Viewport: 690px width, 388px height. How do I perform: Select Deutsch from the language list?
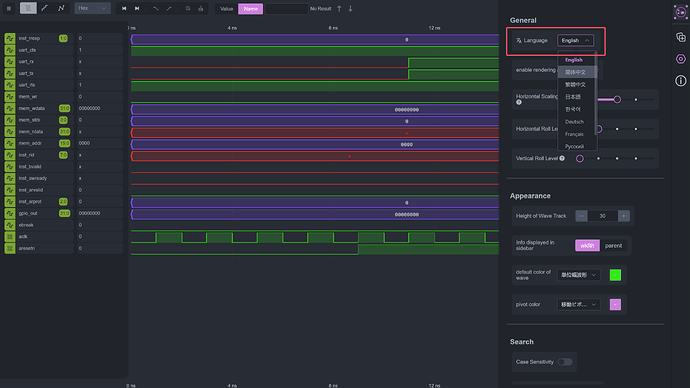coord(574,122)
